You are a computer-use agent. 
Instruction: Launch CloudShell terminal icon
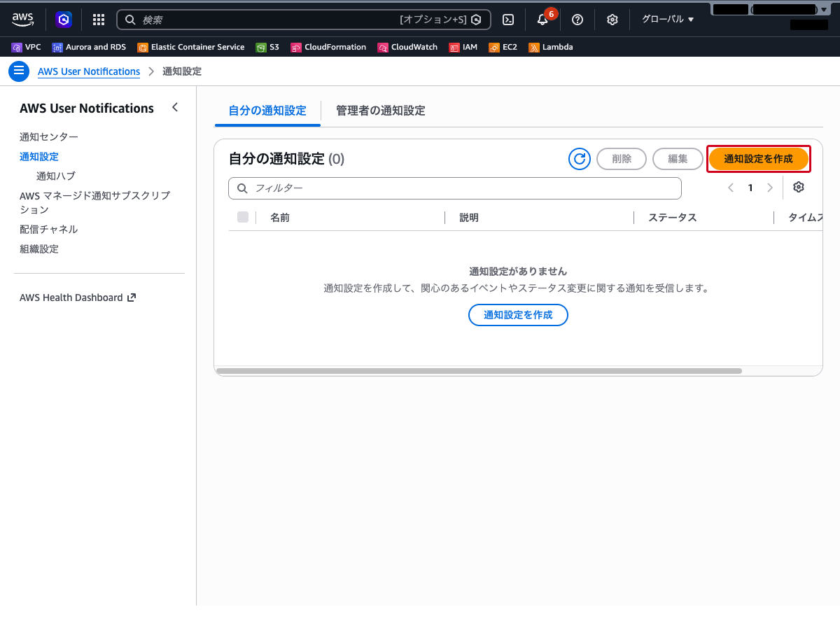509,20
